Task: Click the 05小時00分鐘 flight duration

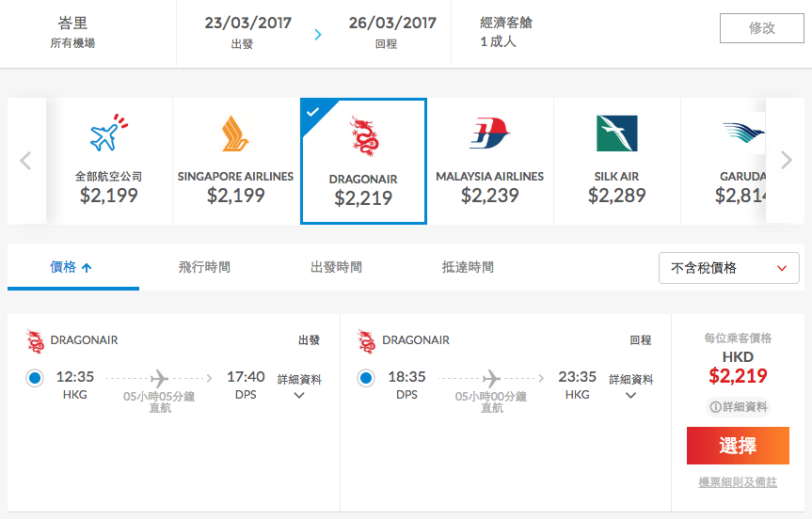Action: 491,397
